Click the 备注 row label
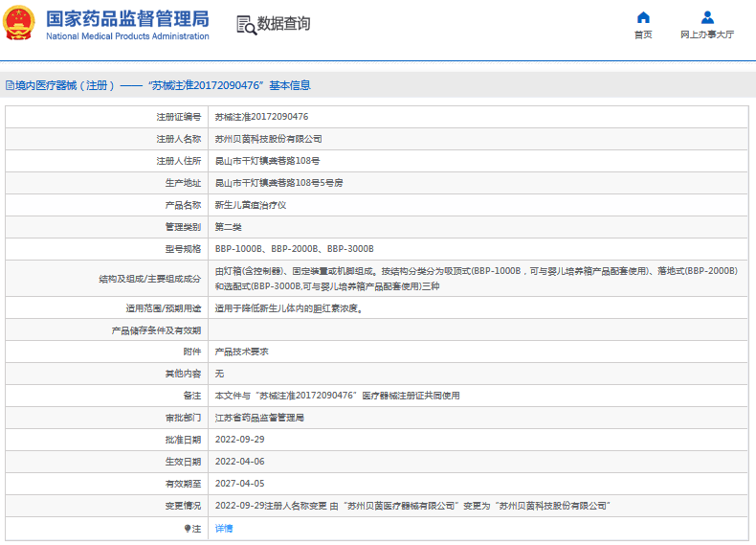The width and height of the screenshot is (756, 545). coord(192,396)
